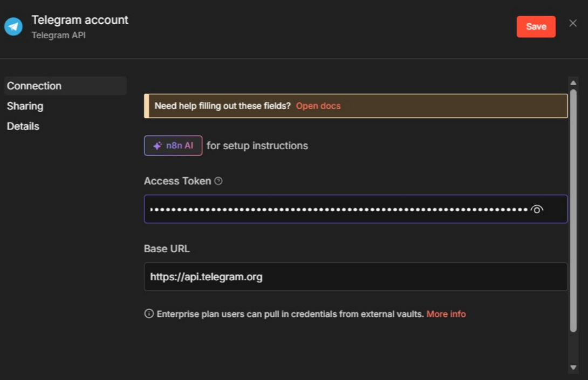Image resolution: width=588 pixels, height=380 pixels.
Task: Ask n8n AI for setup instructions
Action: point(173,146)
